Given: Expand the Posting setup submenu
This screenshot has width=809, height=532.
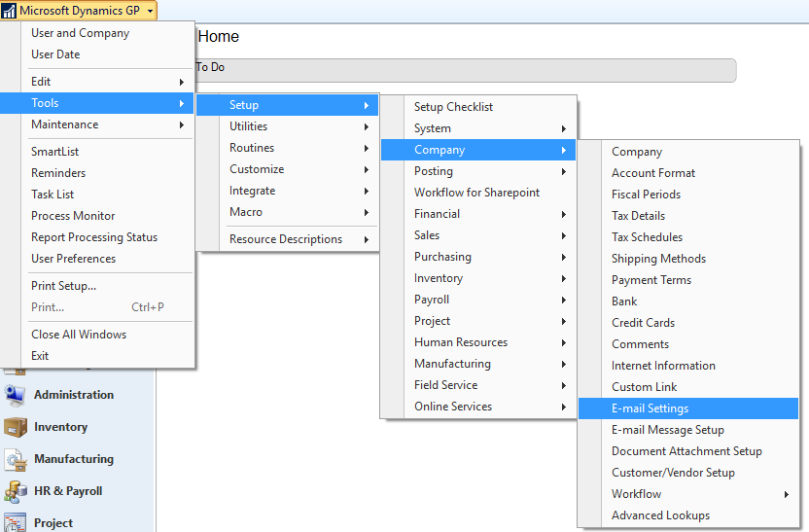Looking at the screenshot, I should pos(478,171).
